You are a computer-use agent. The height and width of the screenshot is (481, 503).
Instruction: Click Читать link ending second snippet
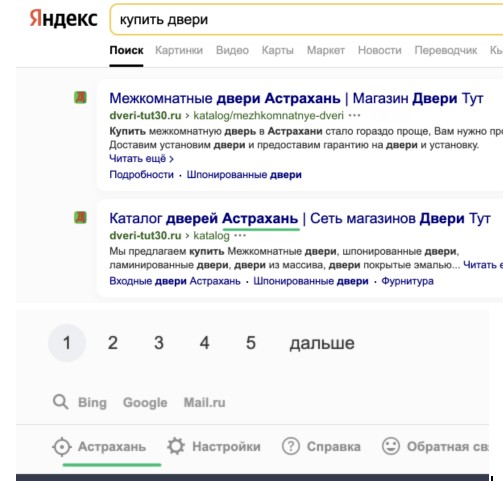coord(483,265)
